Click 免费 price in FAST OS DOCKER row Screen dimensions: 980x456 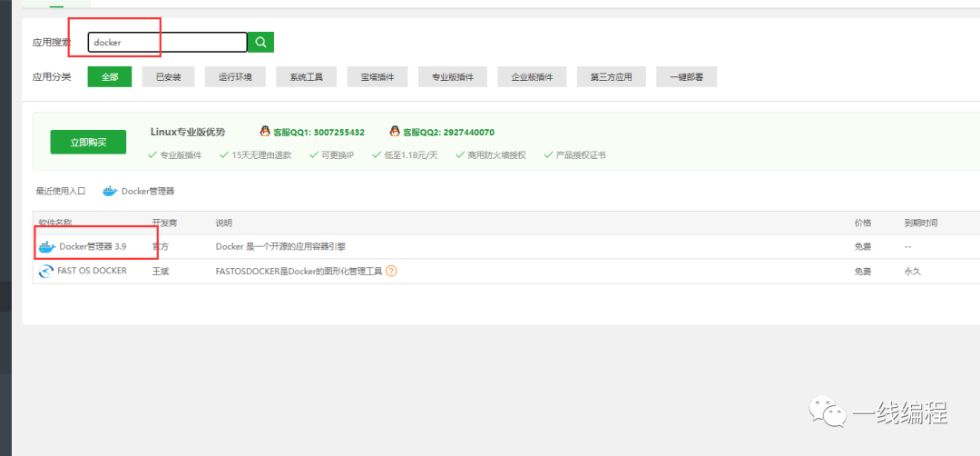(863, 272)
